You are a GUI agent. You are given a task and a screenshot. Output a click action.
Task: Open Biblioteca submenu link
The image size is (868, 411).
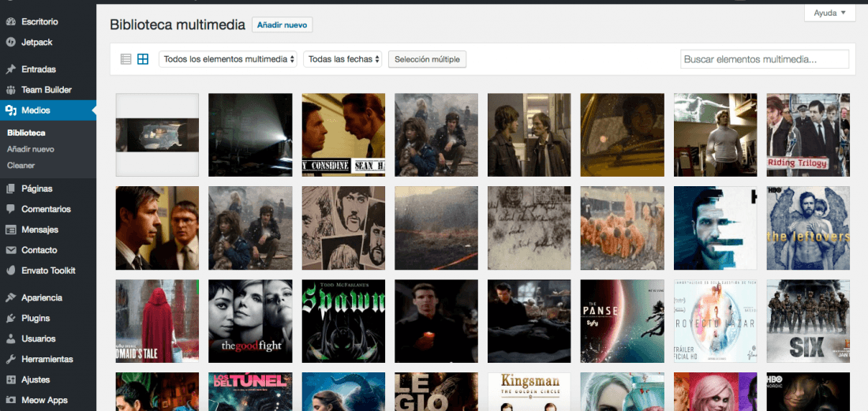pos(26,133)
